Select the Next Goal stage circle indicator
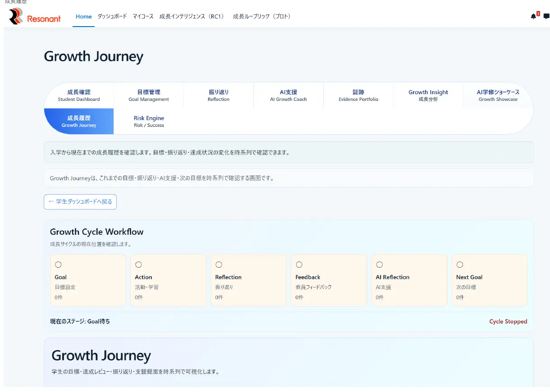 point(459,264)
